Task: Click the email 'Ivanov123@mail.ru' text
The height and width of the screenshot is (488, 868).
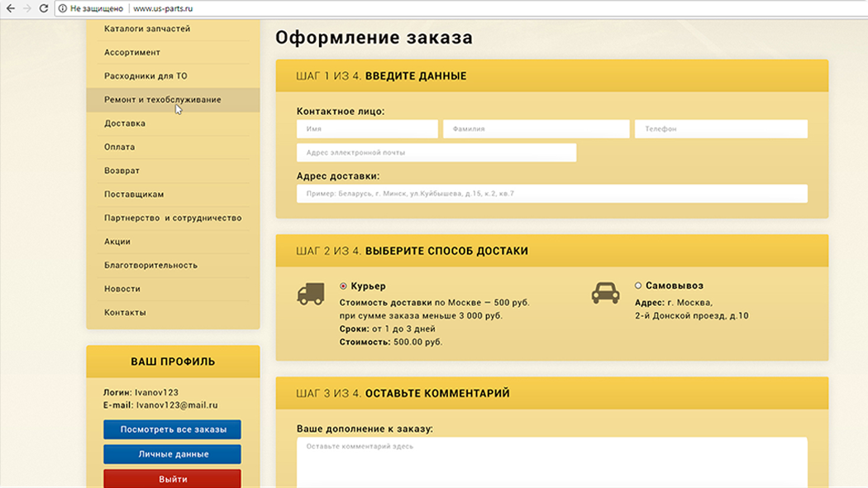Action: pos(177,405)
